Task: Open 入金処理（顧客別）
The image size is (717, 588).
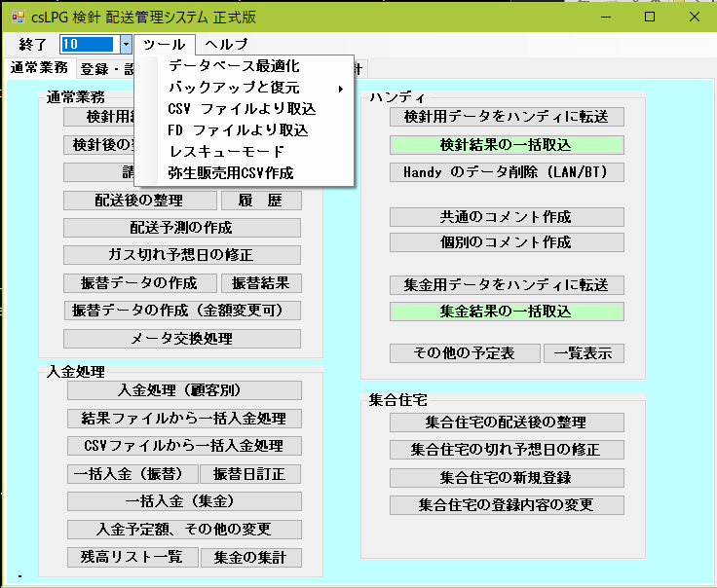Action: tap(182, 390)
